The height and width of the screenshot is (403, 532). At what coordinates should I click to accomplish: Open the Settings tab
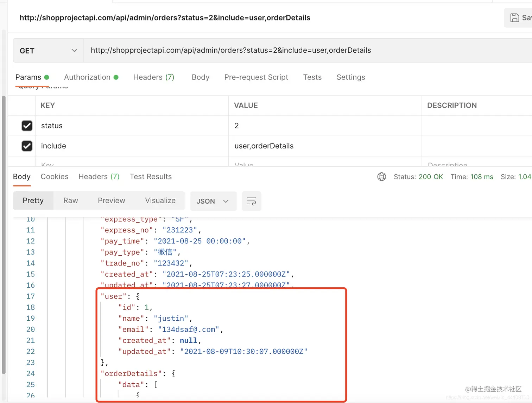pos(351,77)
